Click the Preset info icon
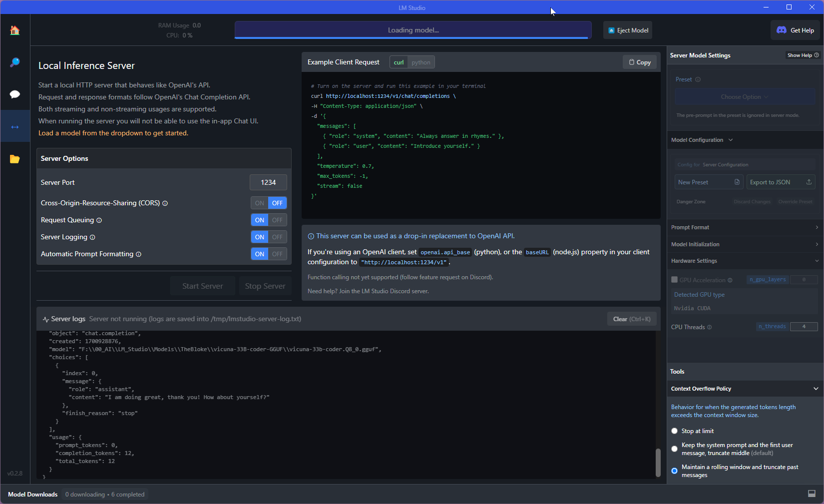The width and height of the screenshot is (824, 504). pos(698,79)
